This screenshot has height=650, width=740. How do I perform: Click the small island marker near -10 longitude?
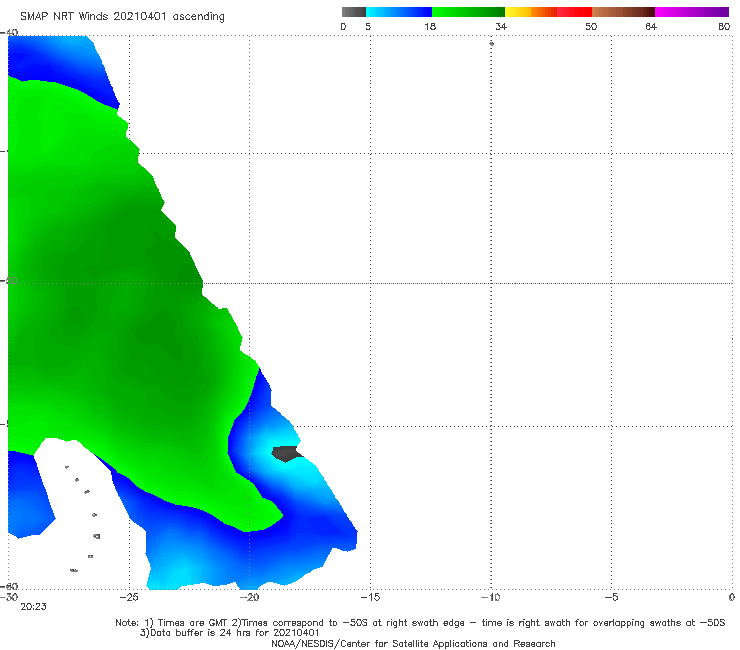(491, 43)
